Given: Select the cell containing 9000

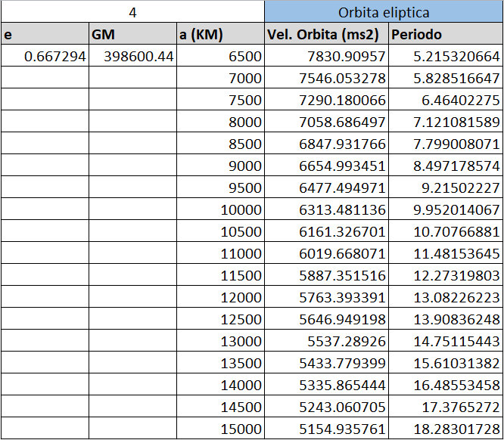Looking at the screenshot, I should pyautogui.click(x=220, y=165).
